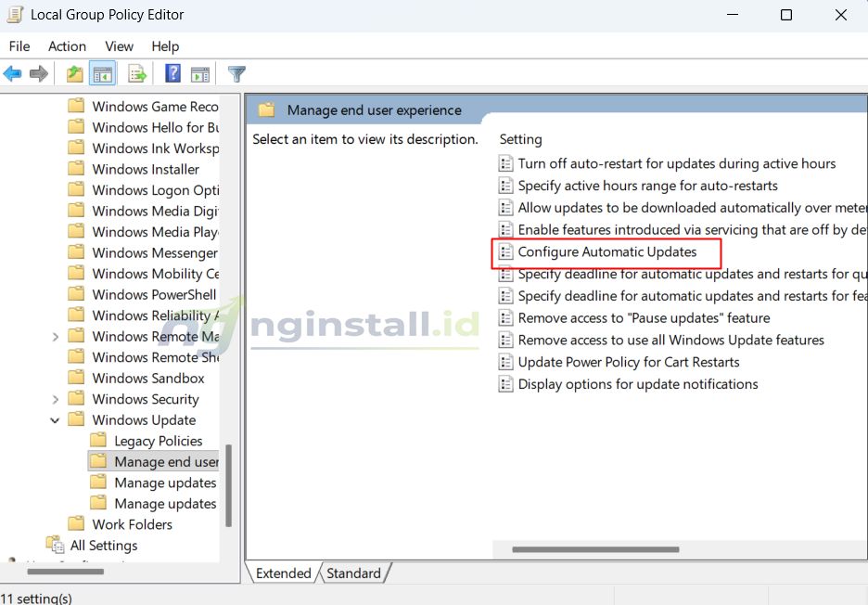
Task: Open Help using the question mark icon
Action: (x=172, y=73)
